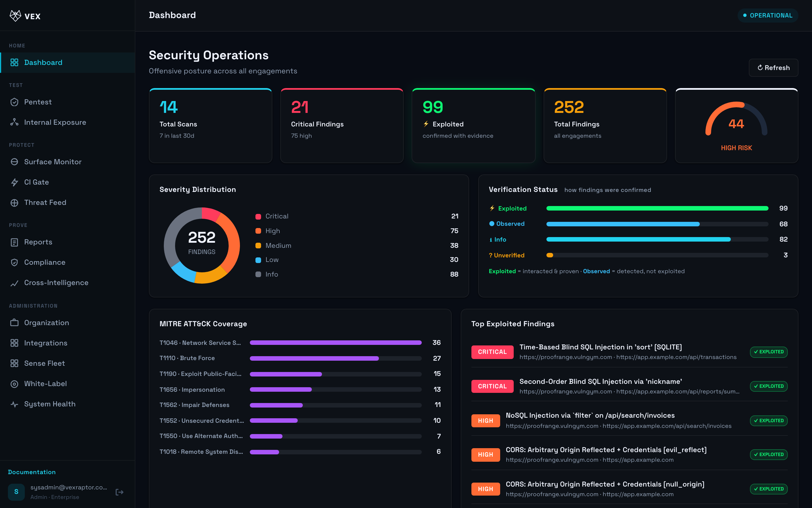Image resolution: width=812 pixels, height=508 pixels.
Task: Click the Info severity count 88
Action: coord(454,275)
